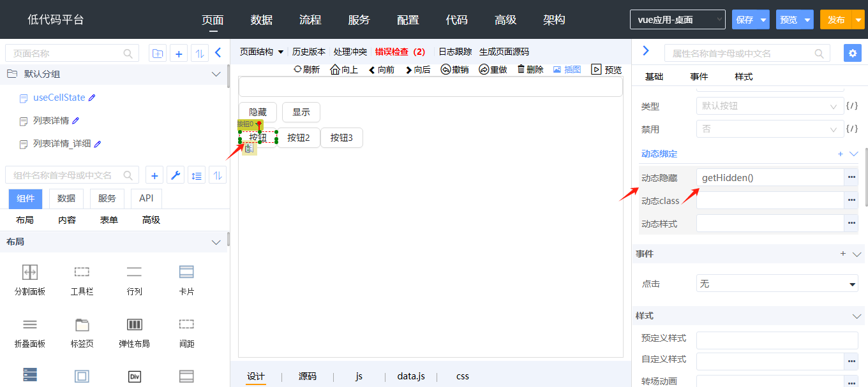Click the 插图 insert image toolbar item
Viewport: 868px width, 387px height.
[x=567, y=69]
